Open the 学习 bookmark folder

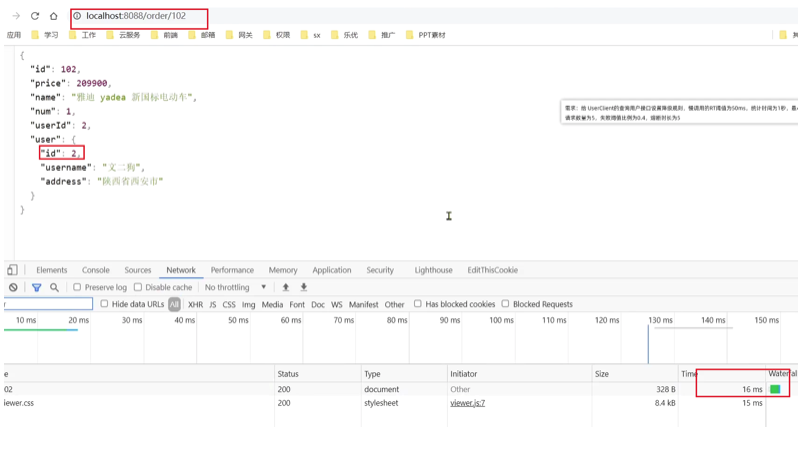pos(45,35)
